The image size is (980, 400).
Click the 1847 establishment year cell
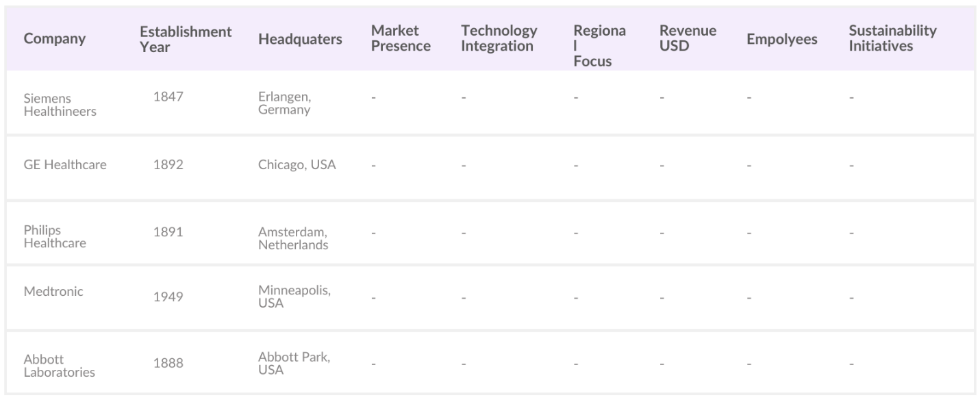tap(168, 97)
